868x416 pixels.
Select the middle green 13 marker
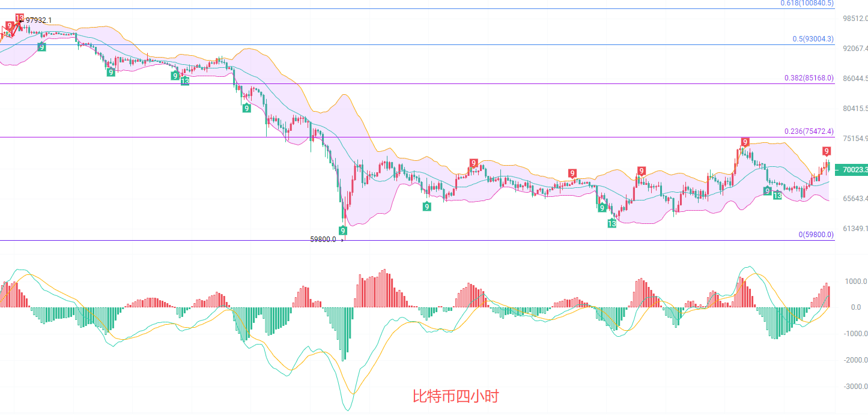click(612, 223)
